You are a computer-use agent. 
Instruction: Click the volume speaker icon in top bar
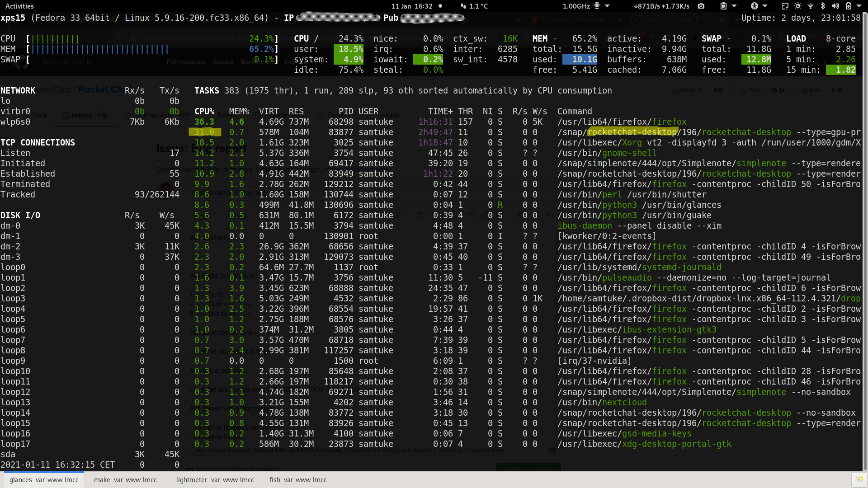coord(835,6)
